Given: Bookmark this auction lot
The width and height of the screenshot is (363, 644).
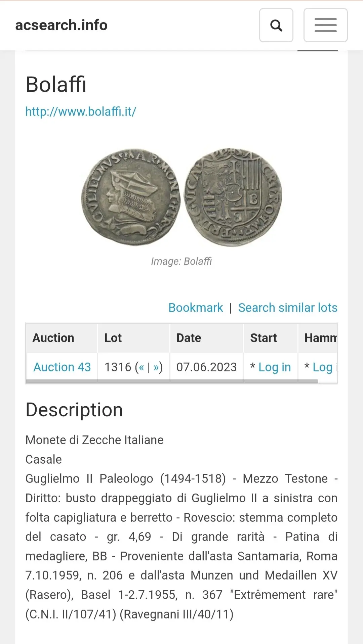Looking at the screenshot, I should point(196,308).
